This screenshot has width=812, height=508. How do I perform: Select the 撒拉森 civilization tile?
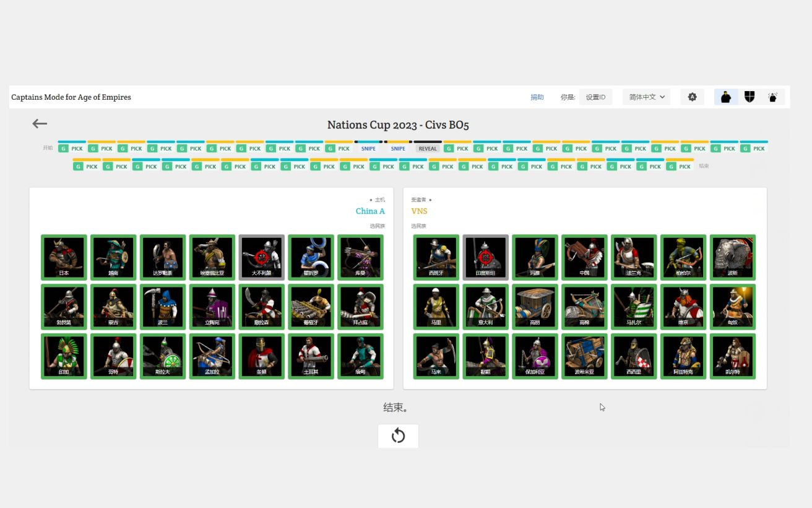click(262, 307)
